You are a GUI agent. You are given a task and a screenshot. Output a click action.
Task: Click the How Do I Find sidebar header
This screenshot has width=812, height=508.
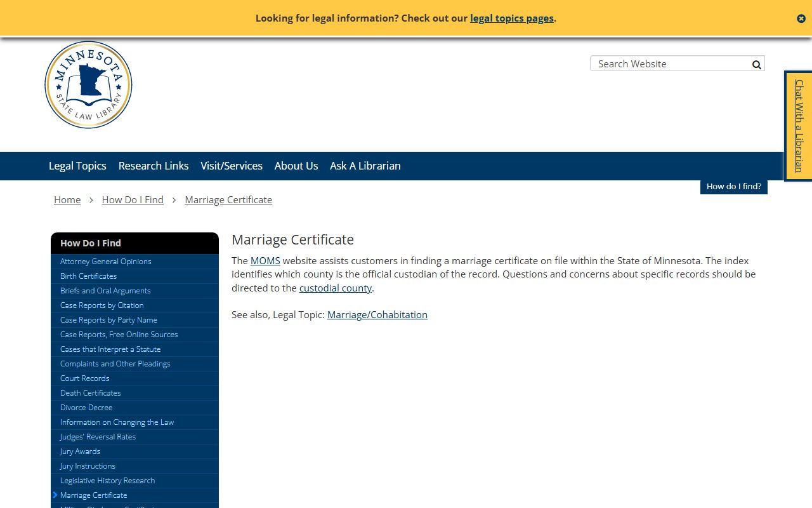pyautogui.click(x=134, y=243)
